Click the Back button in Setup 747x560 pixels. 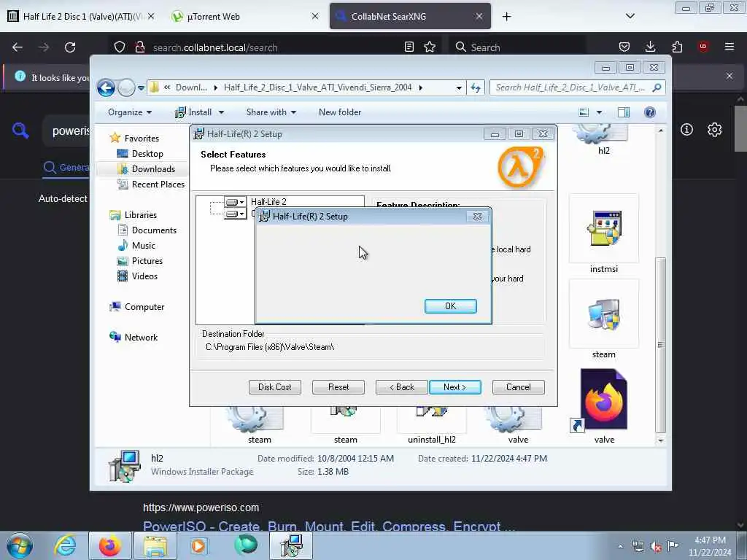401,387
